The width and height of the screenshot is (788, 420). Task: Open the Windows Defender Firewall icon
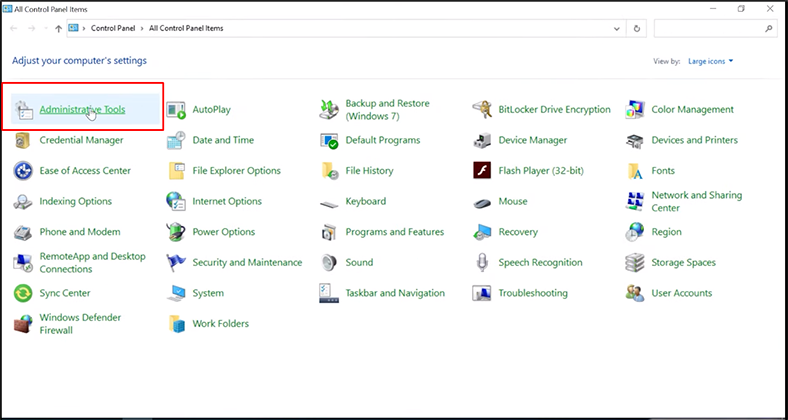(23, 324)
